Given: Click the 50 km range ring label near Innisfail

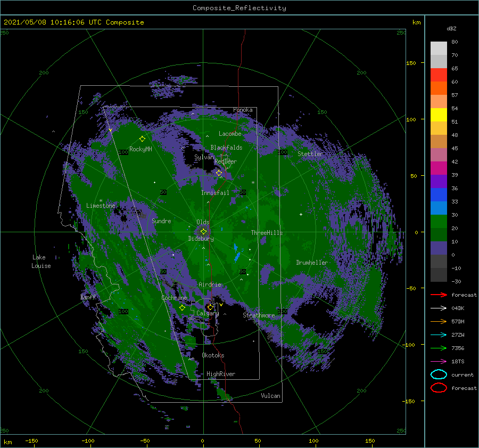Looking at the screenshot, I should pyautogui.click(x=242, y=192).
